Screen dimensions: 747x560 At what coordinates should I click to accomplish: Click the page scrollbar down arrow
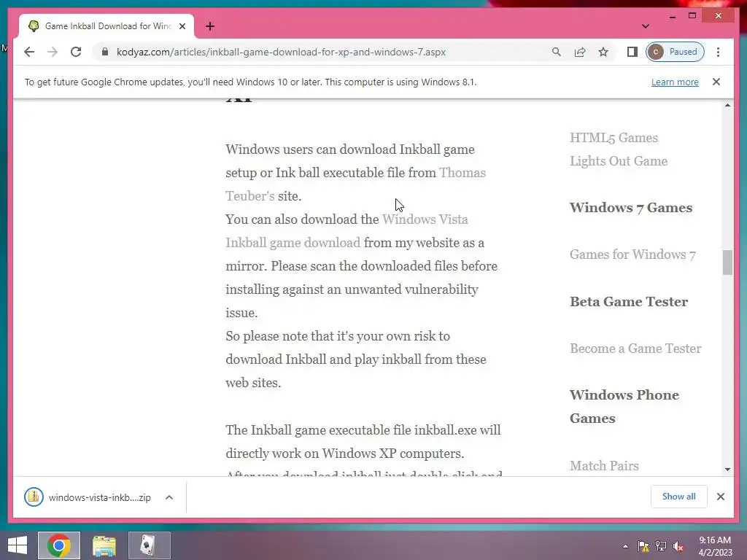coord(727,470)
